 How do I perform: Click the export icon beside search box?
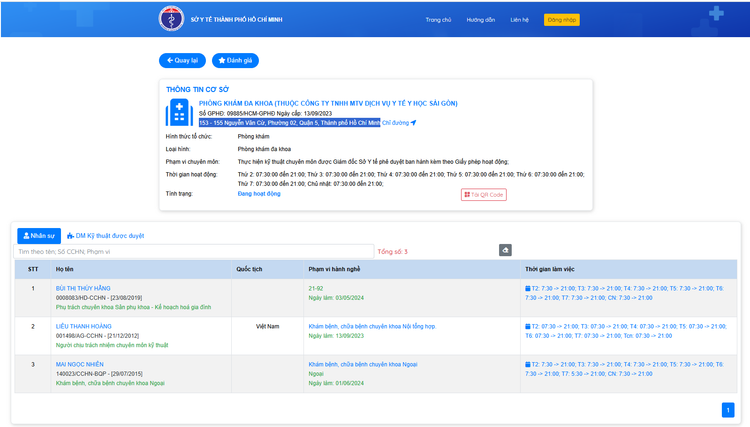click(x=505, y=250)
